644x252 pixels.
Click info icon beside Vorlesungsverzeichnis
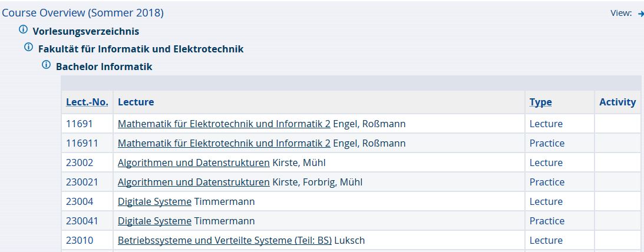(24, 29)
